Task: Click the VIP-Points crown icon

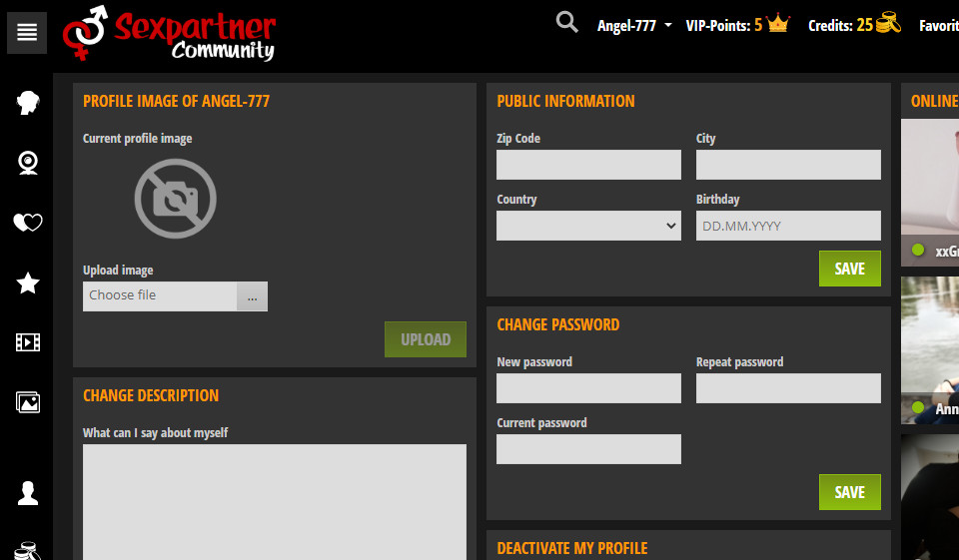Action: (778, 25)
